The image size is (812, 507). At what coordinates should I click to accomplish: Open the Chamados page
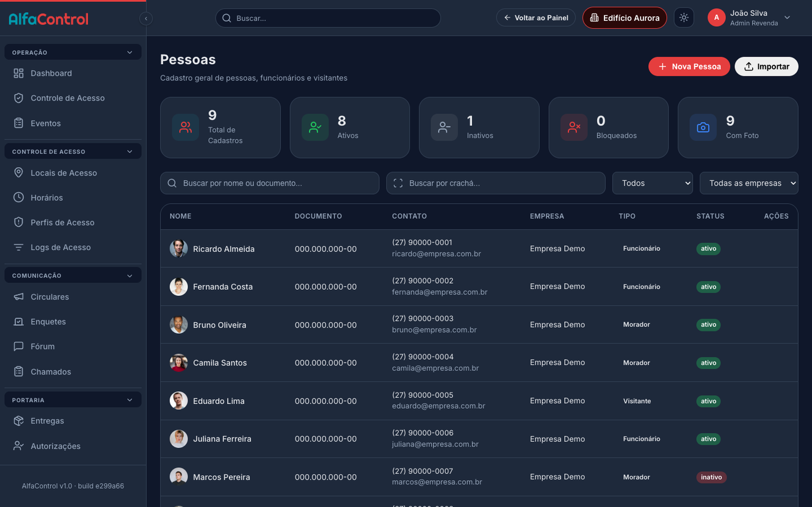pos(73,372)
